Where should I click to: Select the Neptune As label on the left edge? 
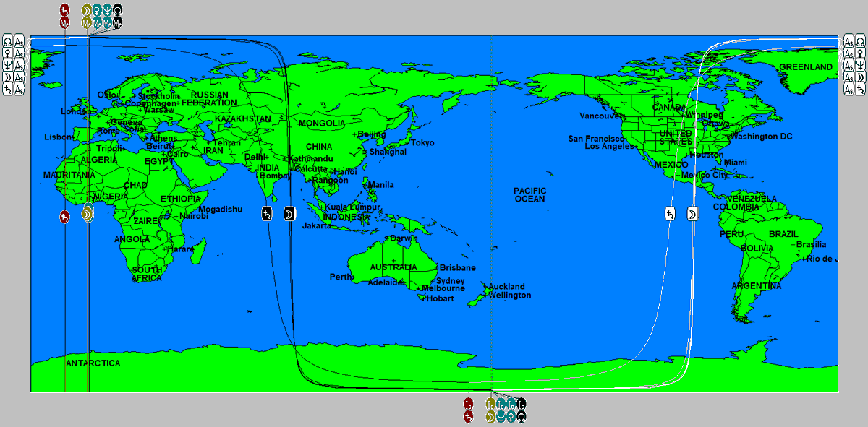pos(14,65)
